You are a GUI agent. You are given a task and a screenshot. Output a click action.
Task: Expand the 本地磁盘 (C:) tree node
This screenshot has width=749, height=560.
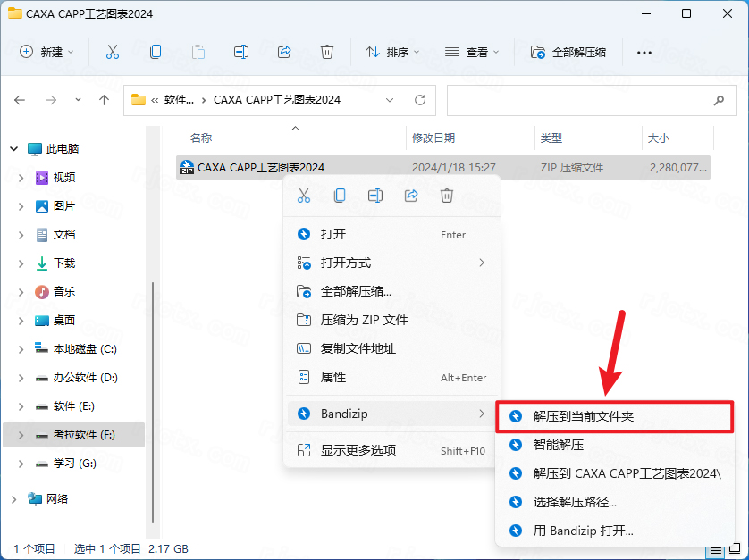tap(21, 349)
